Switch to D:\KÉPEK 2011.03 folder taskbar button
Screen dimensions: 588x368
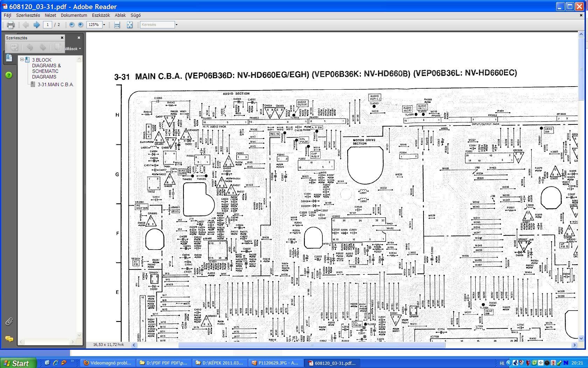point(220,363)
